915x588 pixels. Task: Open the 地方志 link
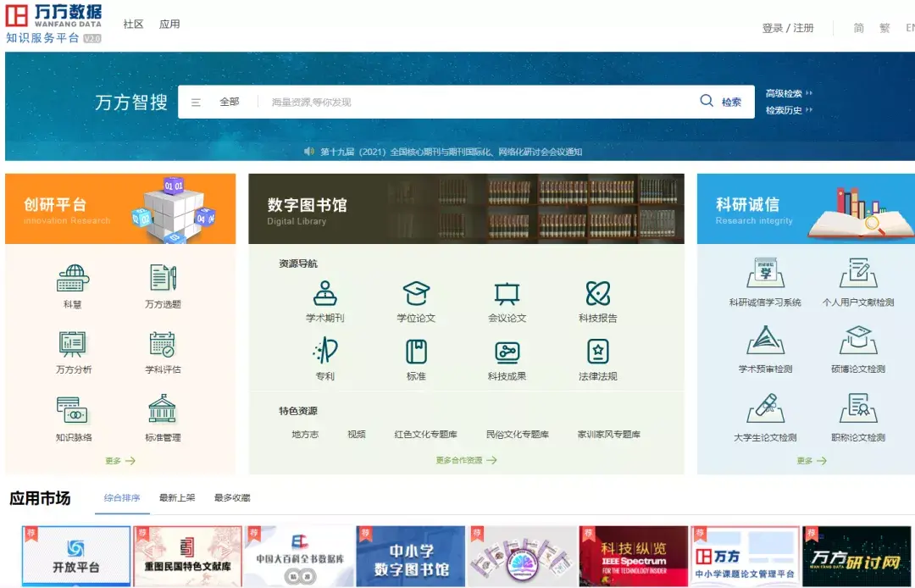point(305,435)
